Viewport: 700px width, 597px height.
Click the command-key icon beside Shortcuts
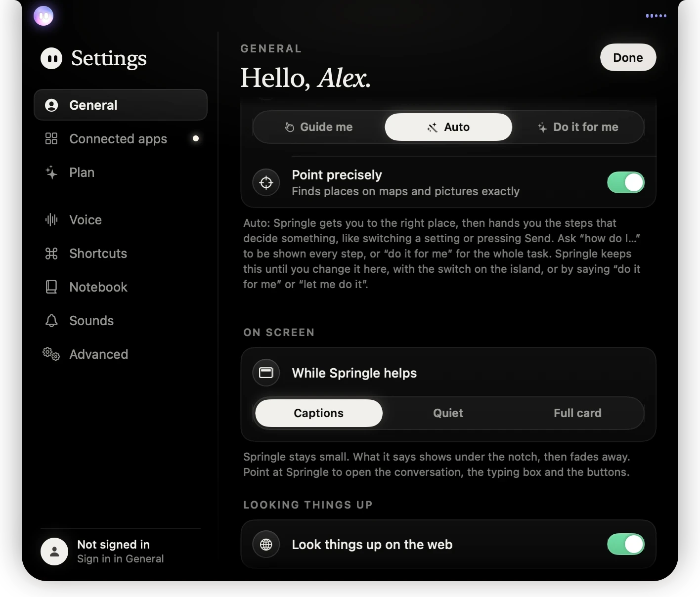[x=51, y=254]
